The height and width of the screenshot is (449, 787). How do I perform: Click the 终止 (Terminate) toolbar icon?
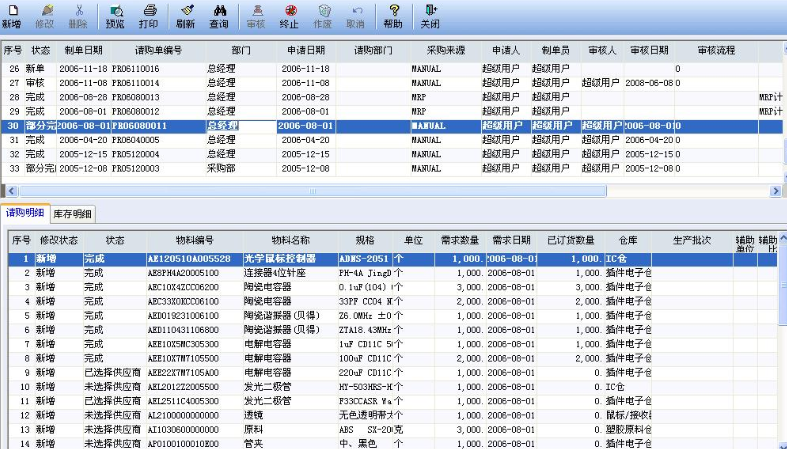click(290, 15)
